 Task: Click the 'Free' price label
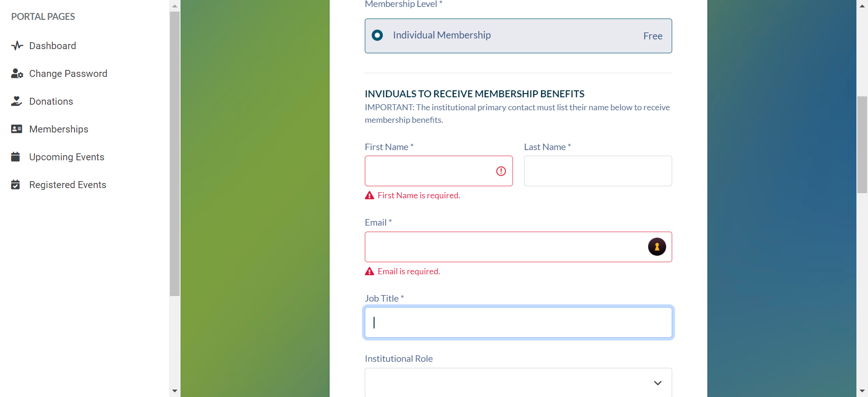[x=653, y=36]
